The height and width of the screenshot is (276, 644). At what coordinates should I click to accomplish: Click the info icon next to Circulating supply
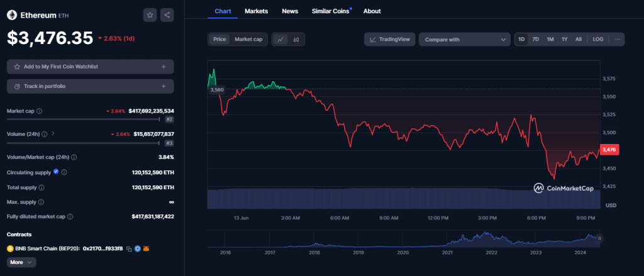click(64, 172)
